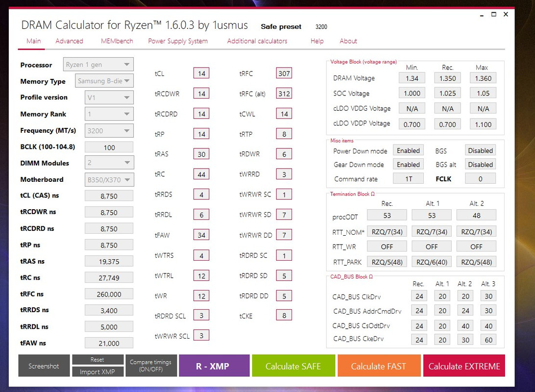Image resolution: width=535 pixels, height=392 pixels.
Task: Click RTT_WR Rec. value OFF
Action: (x=387, y=246)
